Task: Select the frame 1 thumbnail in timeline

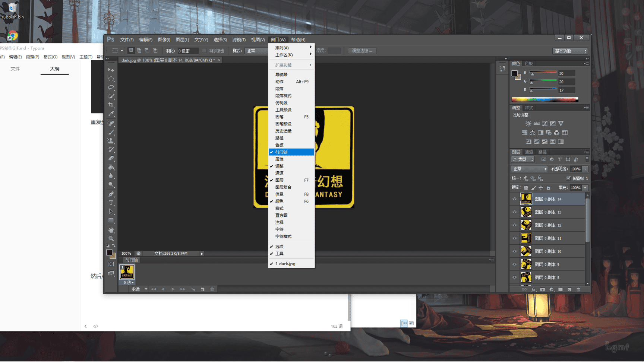Action: click(127, 272)
